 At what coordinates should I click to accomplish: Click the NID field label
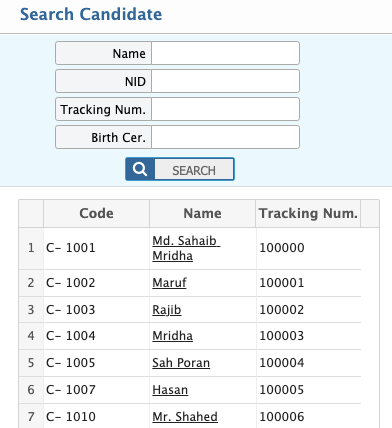click(x=135, y=81)
